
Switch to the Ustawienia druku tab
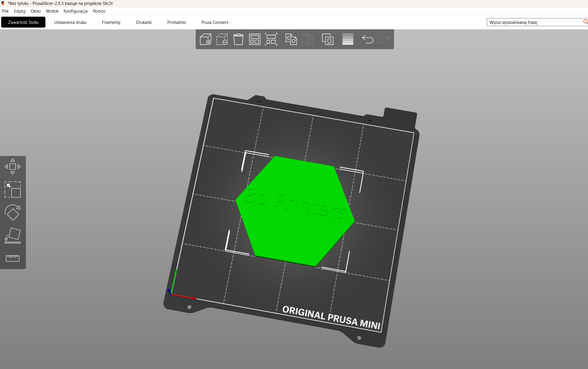point(70,22)
